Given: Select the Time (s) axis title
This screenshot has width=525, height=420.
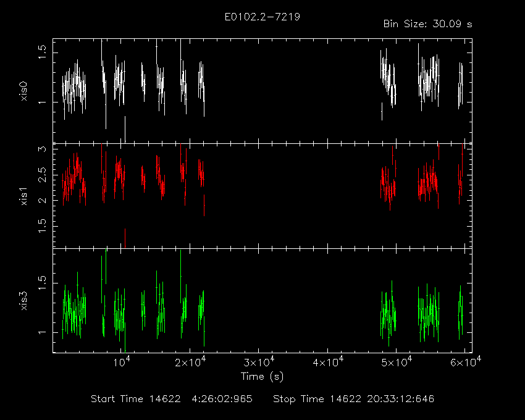Looking at the screenshot, I should [262, 377].
